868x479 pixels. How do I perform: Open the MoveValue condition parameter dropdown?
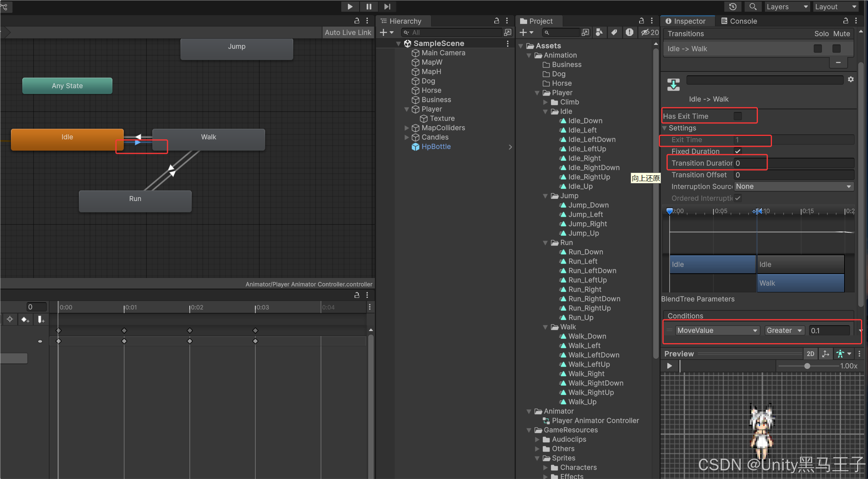coord(717,330)
